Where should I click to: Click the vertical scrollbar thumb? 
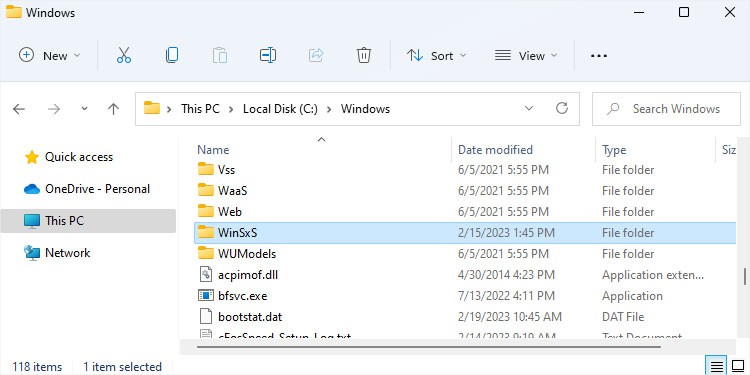tap(744, 276)
